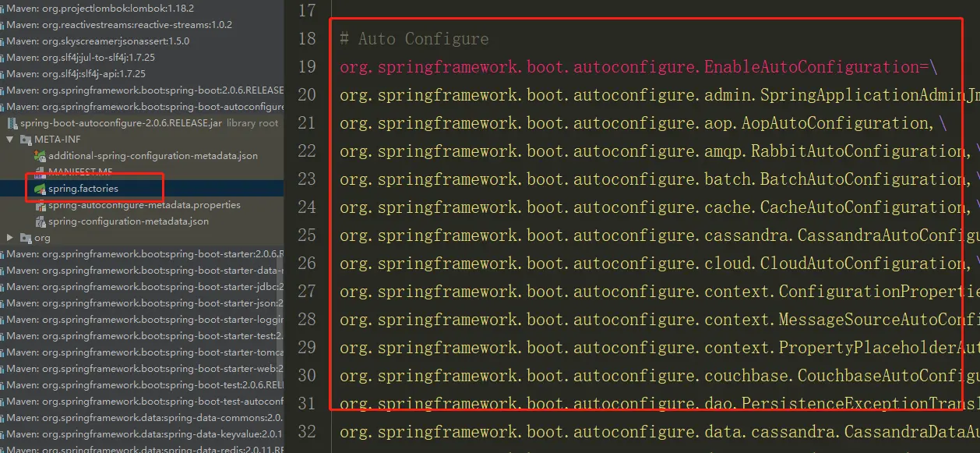Click the '# Auto Configure' comment line
The height and width of the screenshot is (453, 980).
pyautogui.click(x=414, y=39)
